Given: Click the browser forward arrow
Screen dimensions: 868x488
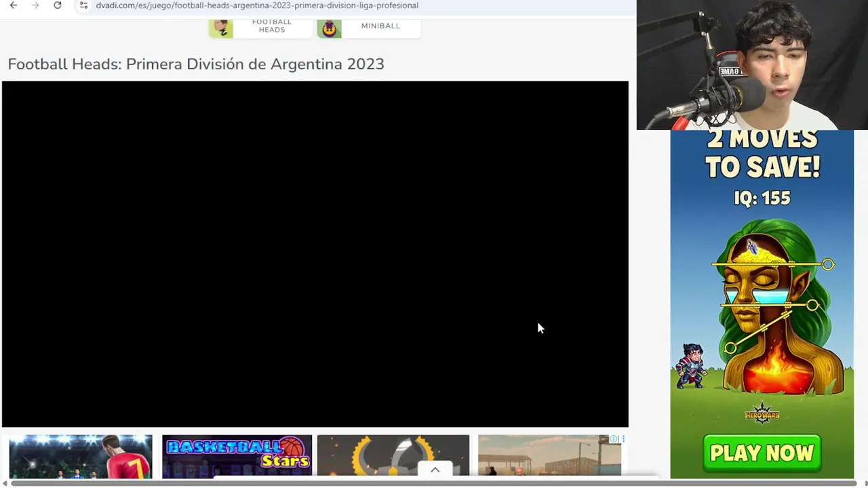Looking at the screenshot, I should 36,5.
